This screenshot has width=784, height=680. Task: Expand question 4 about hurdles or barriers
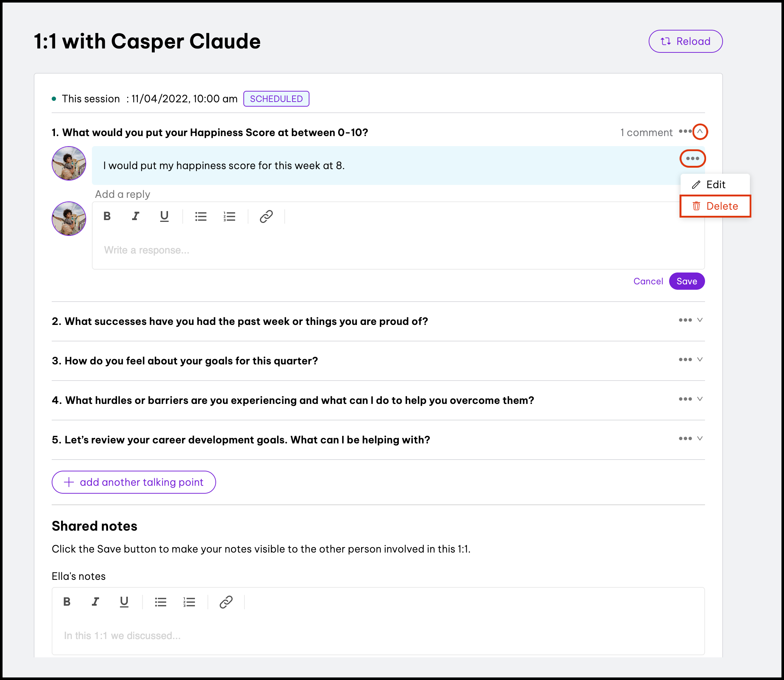click(700, 399)
